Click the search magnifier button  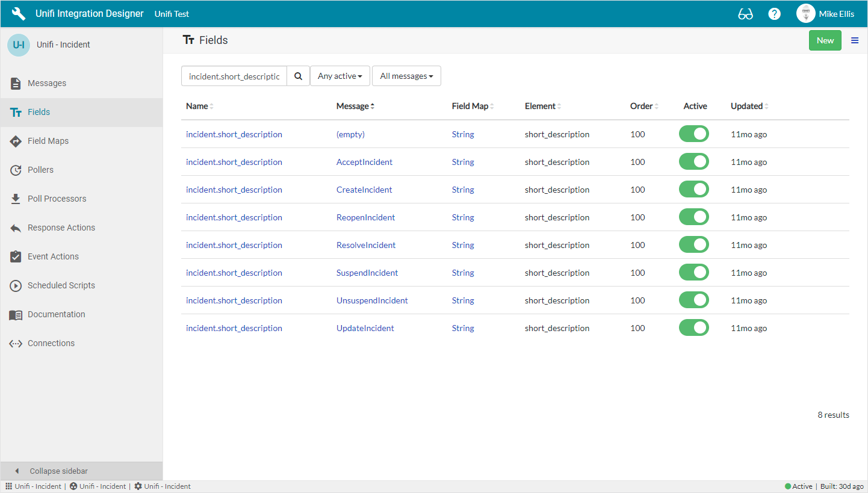298,76
